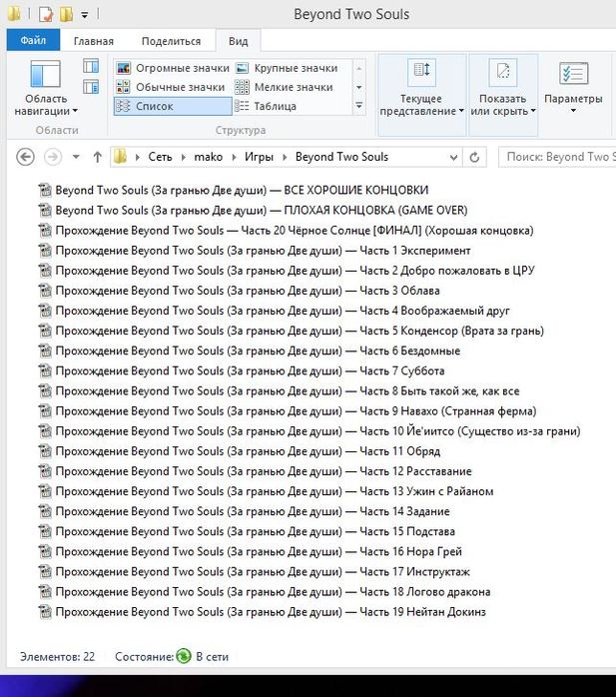Select file Часть 13 Ужин с Райаном
Viewport: 616px width, 697px height.
pyautogui.click(x=266, y=491)
